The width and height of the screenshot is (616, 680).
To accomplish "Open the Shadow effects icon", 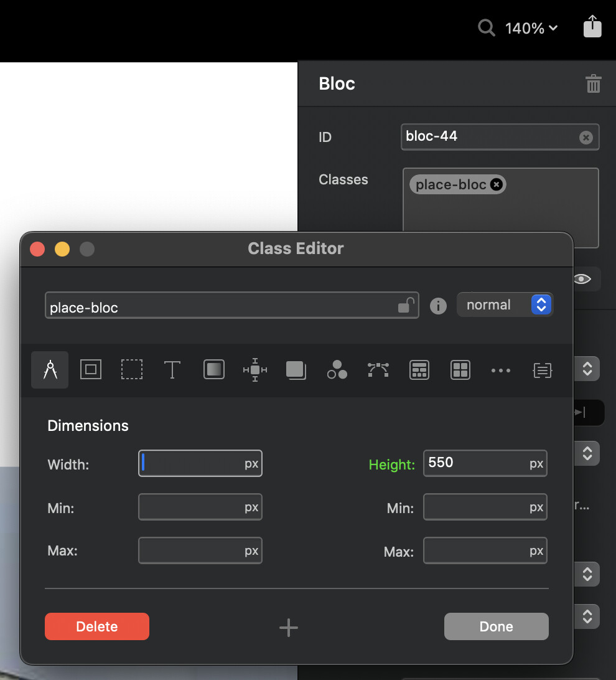I will click(296, 370).
